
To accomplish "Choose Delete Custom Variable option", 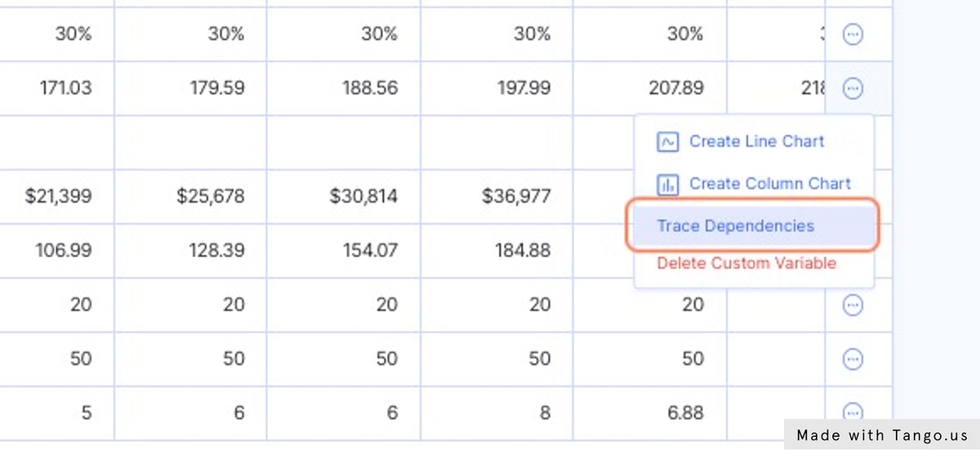I will pos(746,263).
